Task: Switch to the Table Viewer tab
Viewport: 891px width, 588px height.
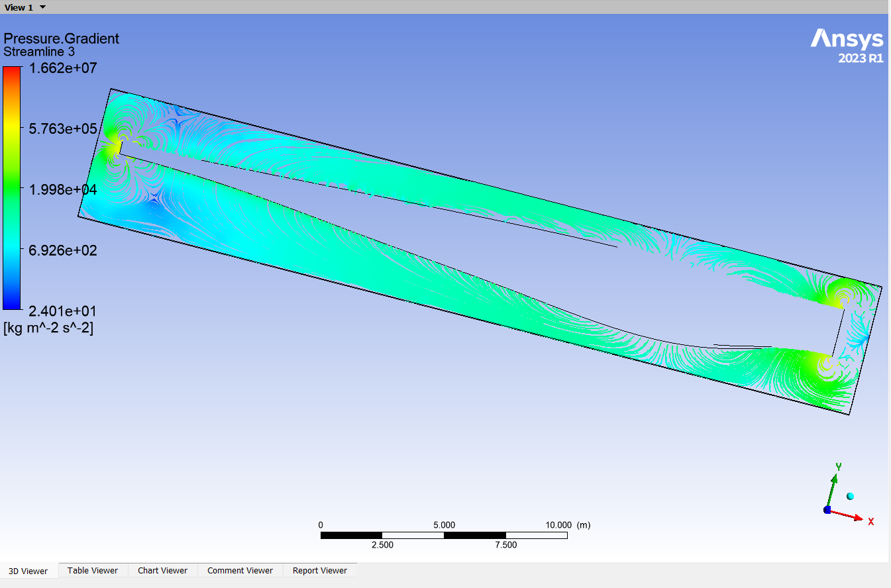Action: coord(92,570)
